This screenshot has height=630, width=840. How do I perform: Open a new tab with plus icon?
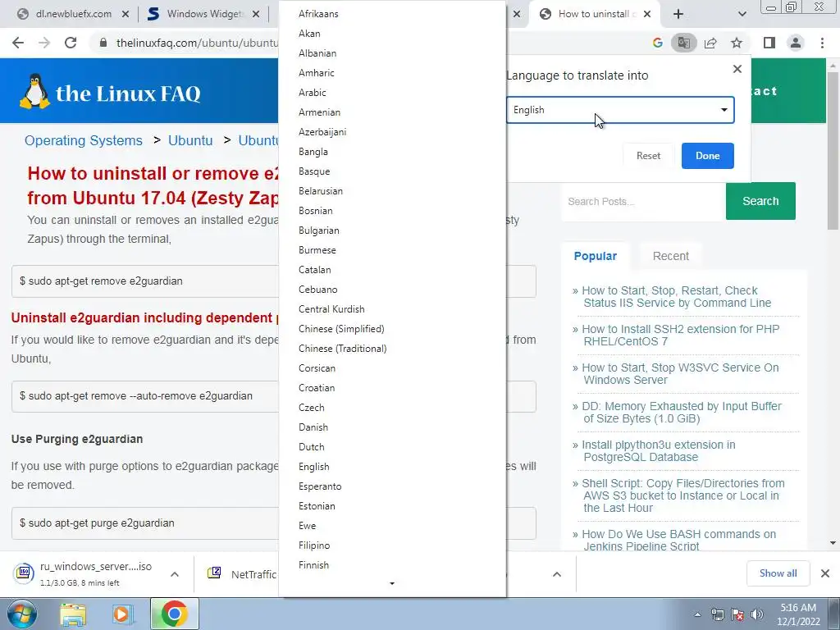(678, 14)
